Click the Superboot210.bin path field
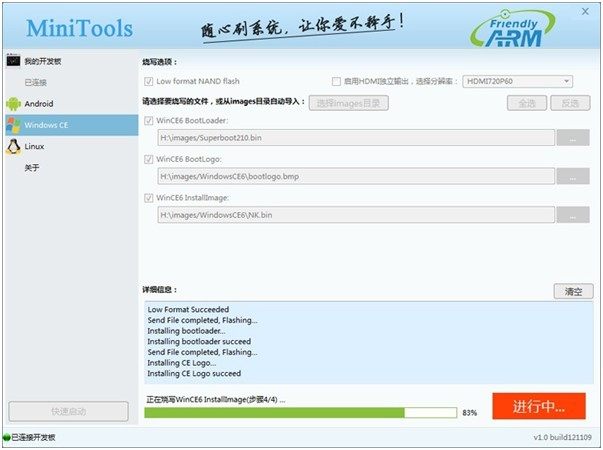This screenshot has height=450, width=603. coord(356,138)
